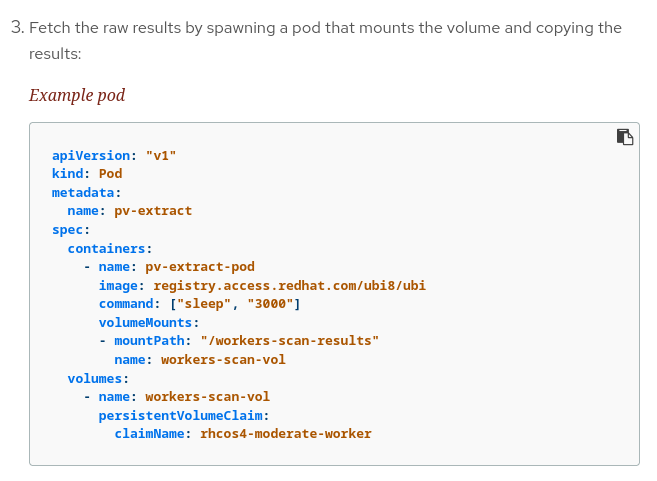Viewport: 657px width, 481px height.
Task: Click the 'Pod' value after kind
Action: point(110,173)
